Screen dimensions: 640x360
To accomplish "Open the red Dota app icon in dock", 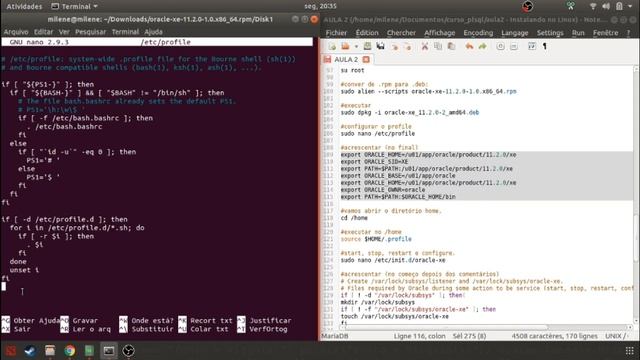I will (x=10, y=351).
